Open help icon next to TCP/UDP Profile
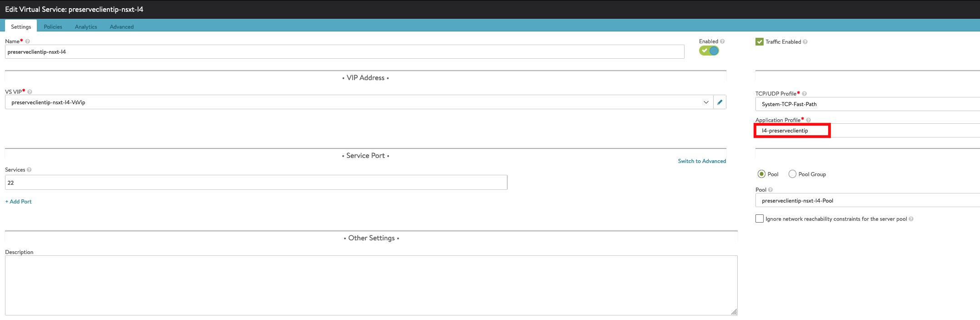 pyautogui.click(x=804, y=94)
